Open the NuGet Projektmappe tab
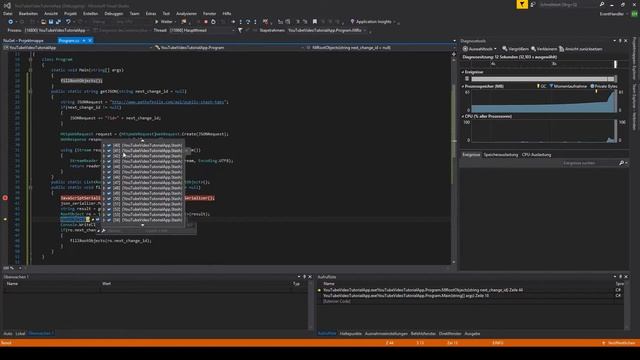 (x=23, y=40)
